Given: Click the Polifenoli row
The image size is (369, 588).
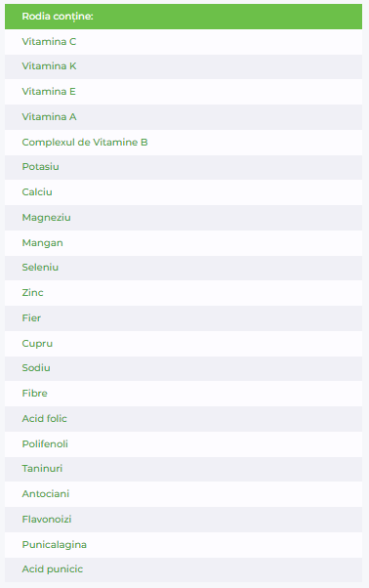Looking at the screenshot, I should tap(184, 444).
